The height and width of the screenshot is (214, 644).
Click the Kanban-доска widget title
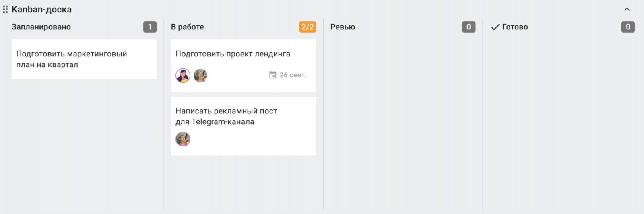tap(41, 9)
